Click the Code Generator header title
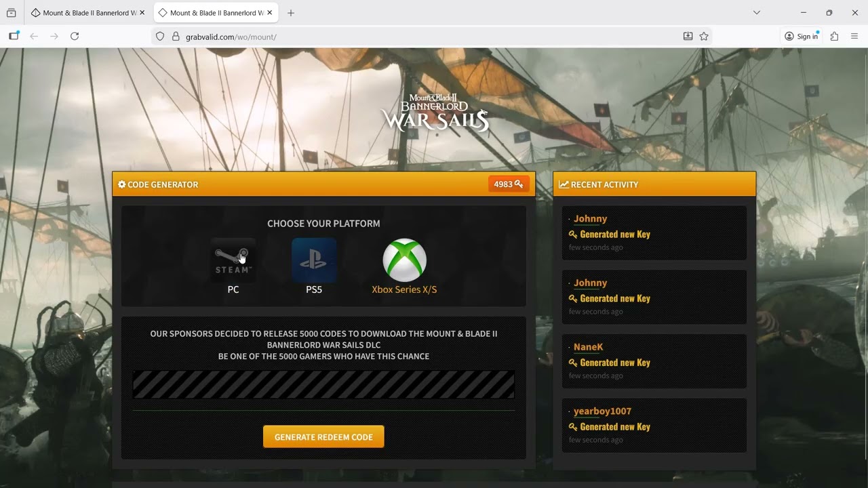Viewport: 868px width, 488px height. (163, 184)
